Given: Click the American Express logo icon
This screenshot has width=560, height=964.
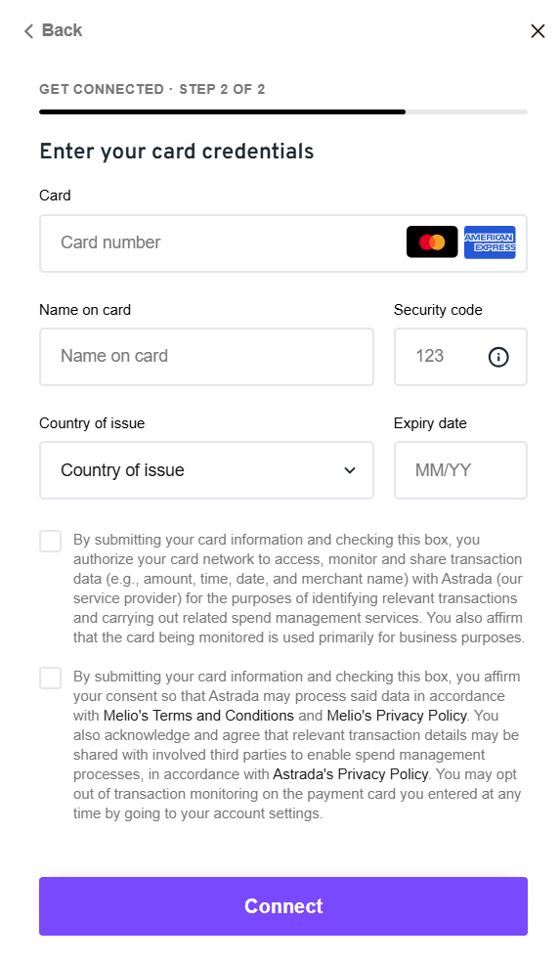Looking at the screenshot, I should pyautogui.click(x=490, y=242).
